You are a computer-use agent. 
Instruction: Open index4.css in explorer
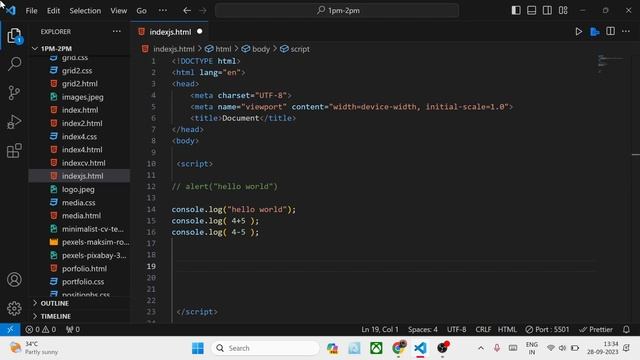click(x=79, y=137)
